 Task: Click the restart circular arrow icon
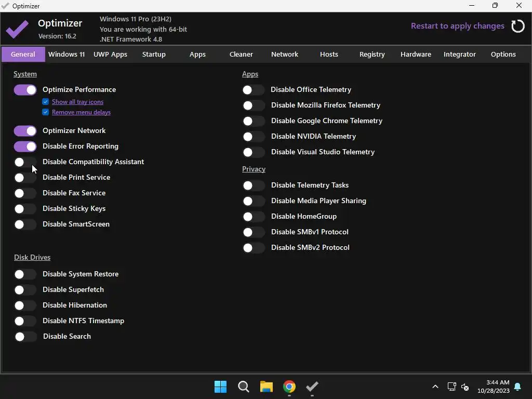[x=518, y=26]
